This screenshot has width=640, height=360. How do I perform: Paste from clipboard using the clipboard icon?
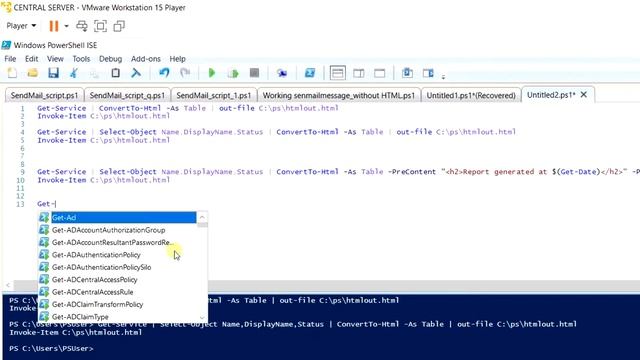point(116,73)
